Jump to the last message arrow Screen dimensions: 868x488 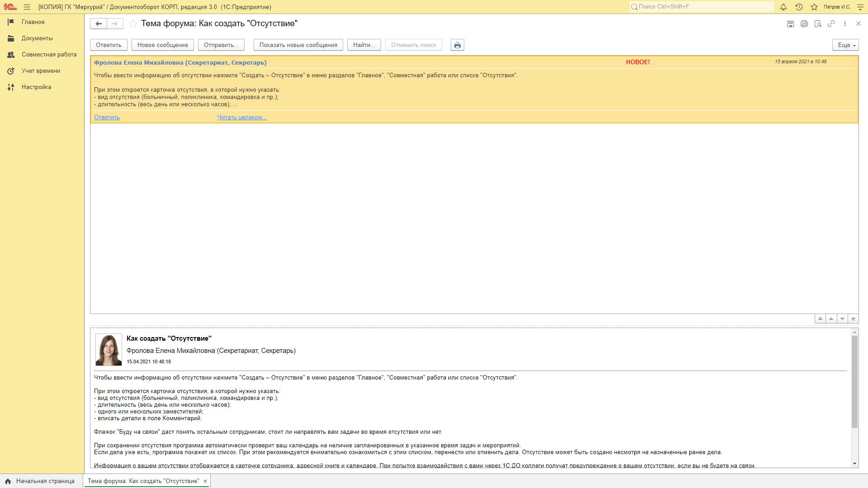(853, 319)
